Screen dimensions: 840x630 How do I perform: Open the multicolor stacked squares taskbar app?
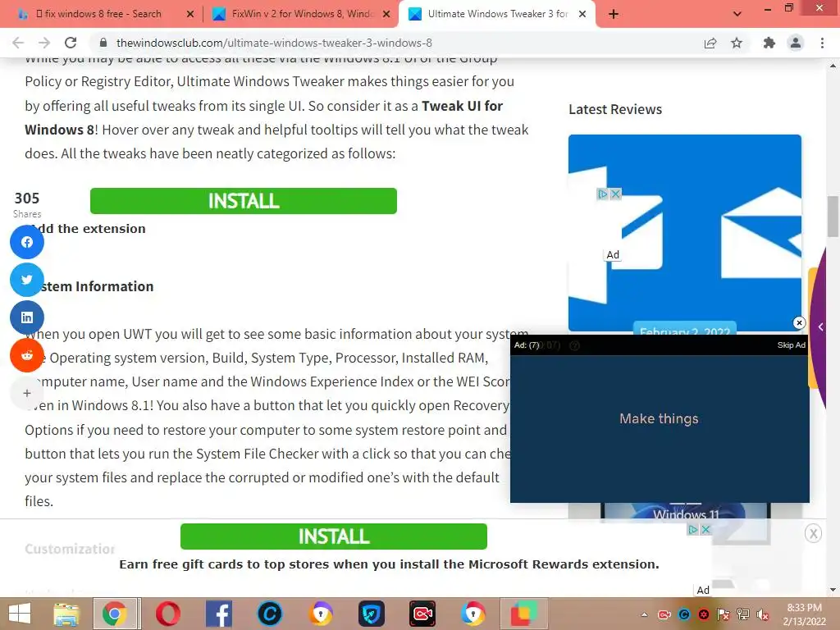click(524, 614)
